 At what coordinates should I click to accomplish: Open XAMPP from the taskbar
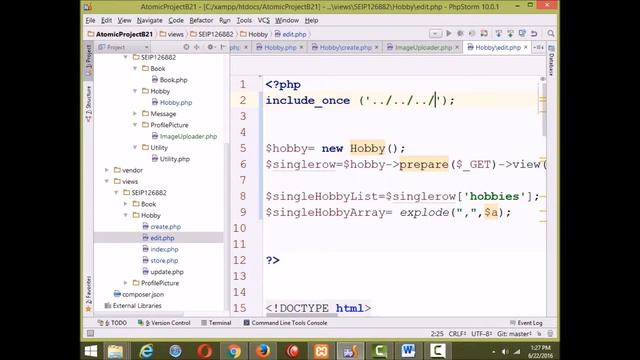click(x=322, y=351)
